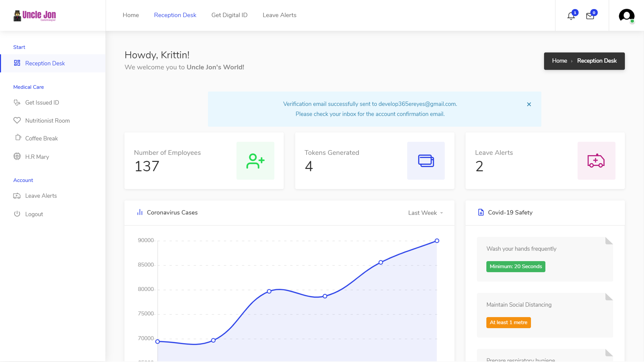This screenshot has height=362, width=644.
Task: Click the Minimum: 20 Seconds green badge
Action: tap(516, 266)
